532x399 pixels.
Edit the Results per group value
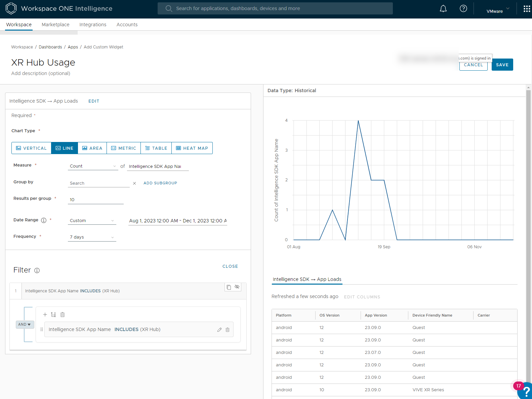95,200
